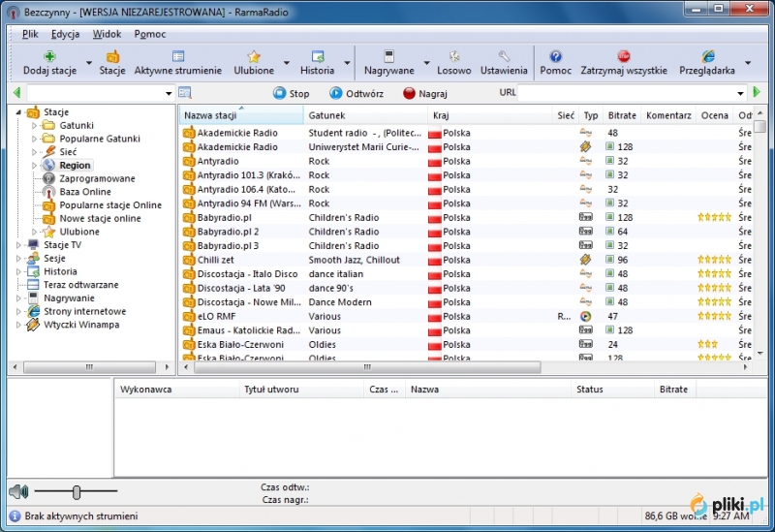Open the Dodaj stacje dropdown arrow
Image resolution: width=775 pixels, height=532 pixels.
click(89, 63)
